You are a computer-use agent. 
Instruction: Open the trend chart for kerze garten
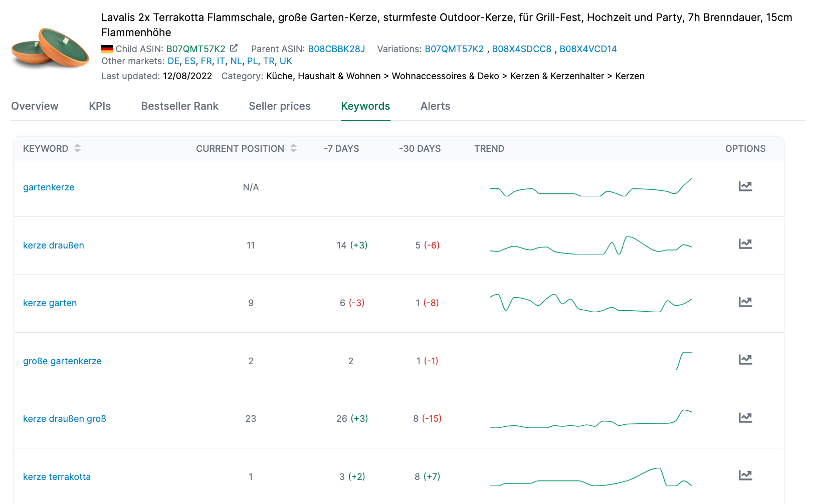746,302
